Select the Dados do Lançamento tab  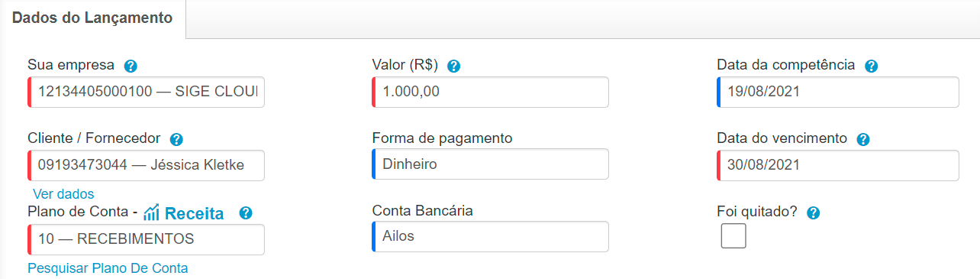92,18
